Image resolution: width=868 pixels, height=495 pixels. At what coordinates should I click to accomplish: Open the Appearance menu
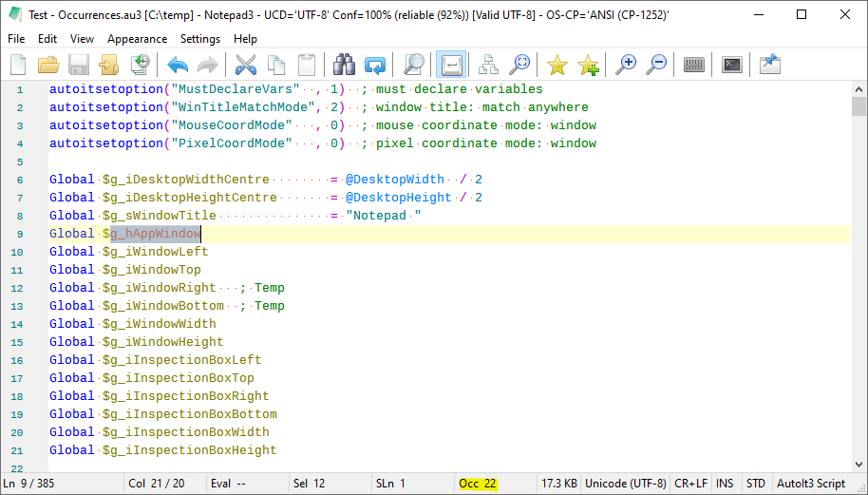click(138, 39)
